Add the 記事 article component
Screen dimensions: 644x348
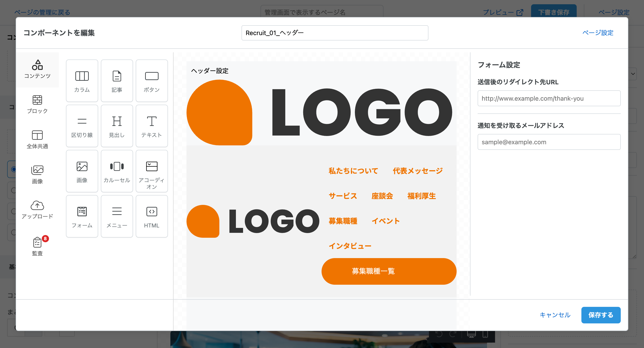point(117,81)
